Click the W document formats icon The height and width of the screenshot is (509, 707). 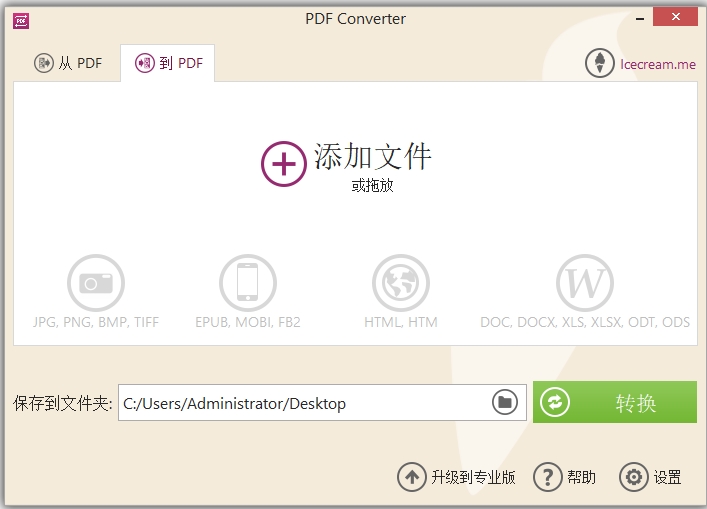585,283
